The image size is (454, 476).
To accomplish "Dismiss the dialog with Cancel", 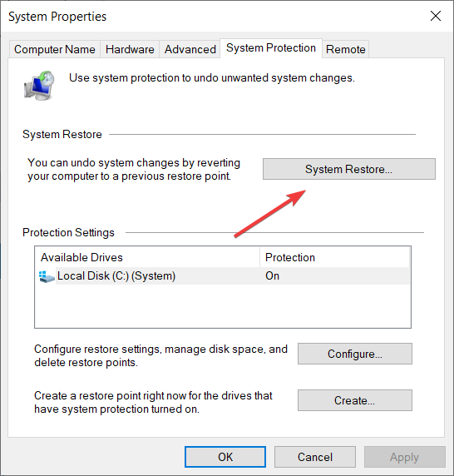I will (315, 457).
